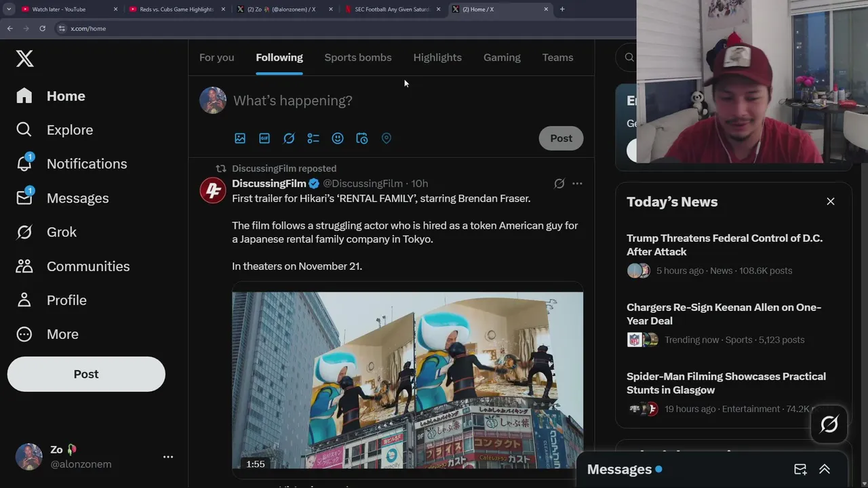Open a new browser tab
Image resolution: width=868 pixels, height=488 pixels.
click(562, 9)
